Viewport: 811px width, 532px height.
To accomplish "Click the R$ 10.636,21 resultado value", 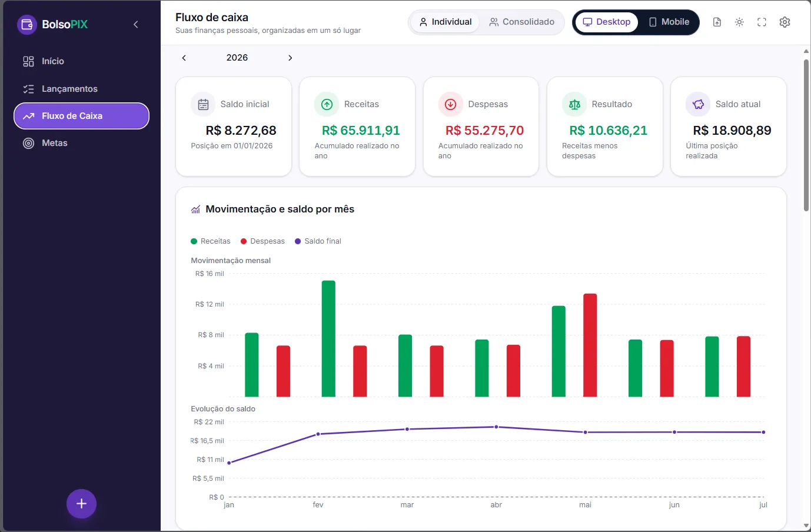I will pyautogui.click(x=608, y=131).
